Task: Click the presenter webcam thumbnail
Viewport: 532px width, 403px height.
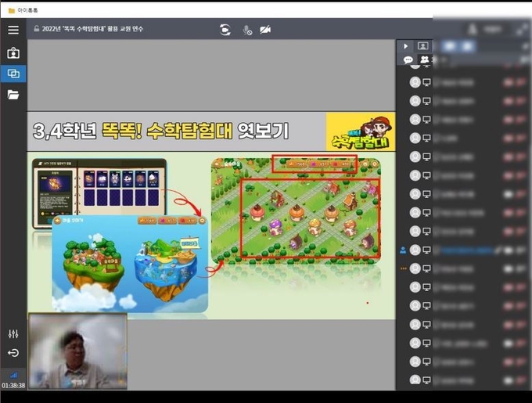Action: (x=77, y=351)
